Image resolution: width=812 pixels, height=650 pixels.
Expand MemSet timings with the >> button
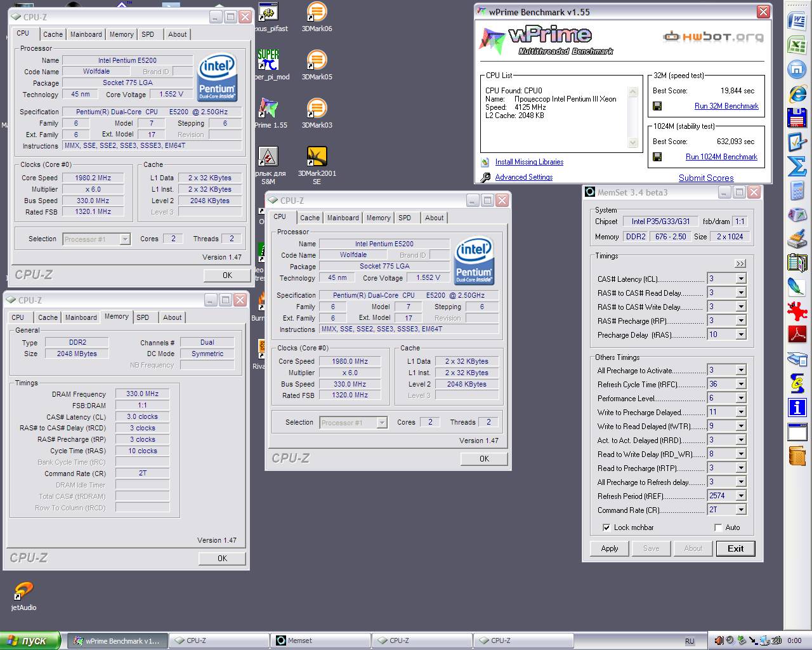click(740, 263)
